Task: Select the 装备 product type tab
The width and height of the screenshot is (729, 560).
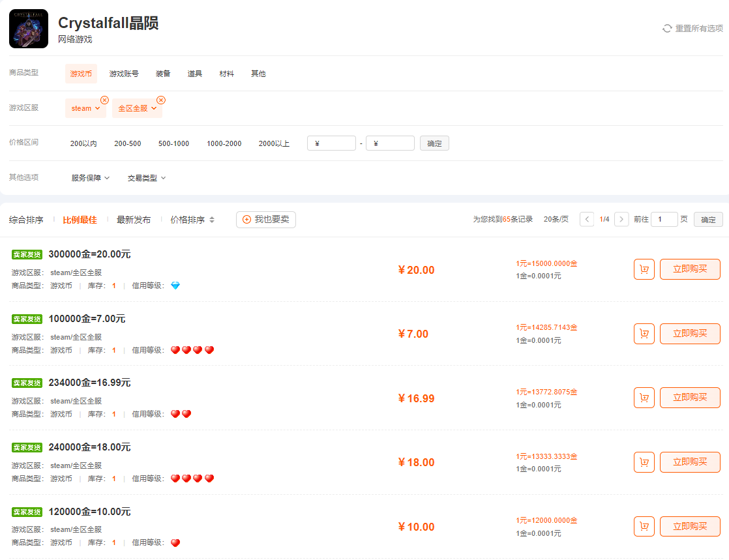Action: coord(163,74)
